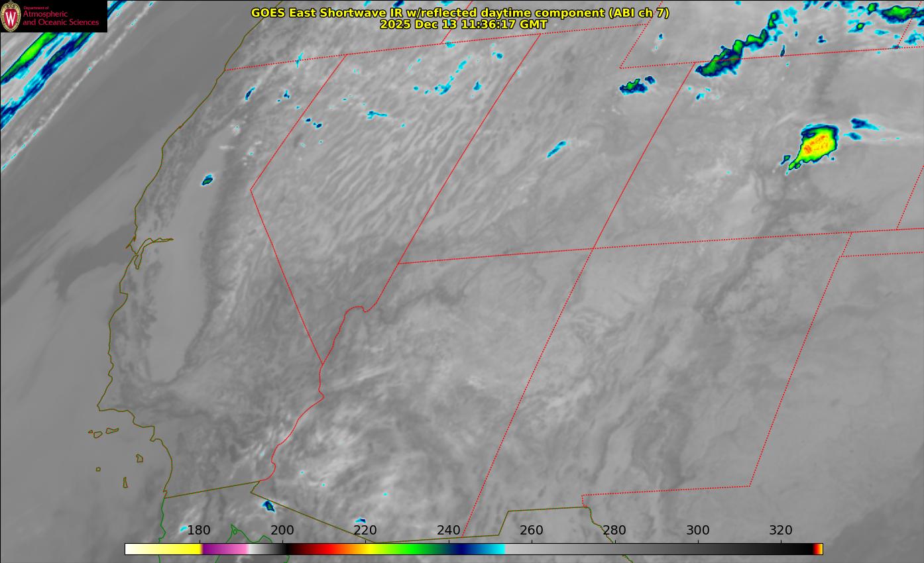Click the small blue cloud near the western coastline

click(x=207, y=179)
